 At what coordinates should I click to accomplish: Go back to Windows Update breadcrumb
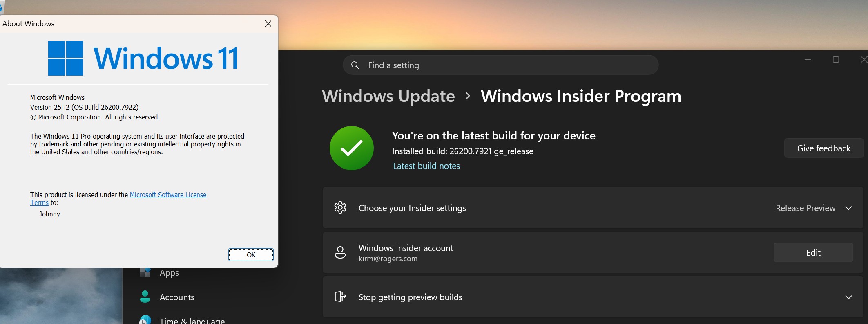click(388, 96)
